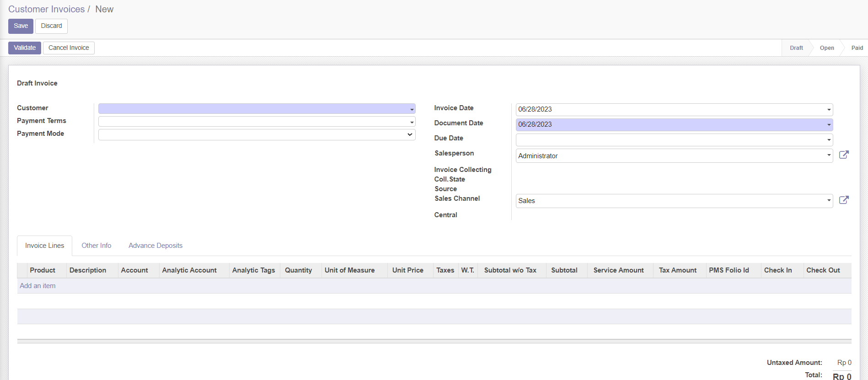Switch to the Other Info tab
Screen dimensions: 868x380
(x=96, y=246)
